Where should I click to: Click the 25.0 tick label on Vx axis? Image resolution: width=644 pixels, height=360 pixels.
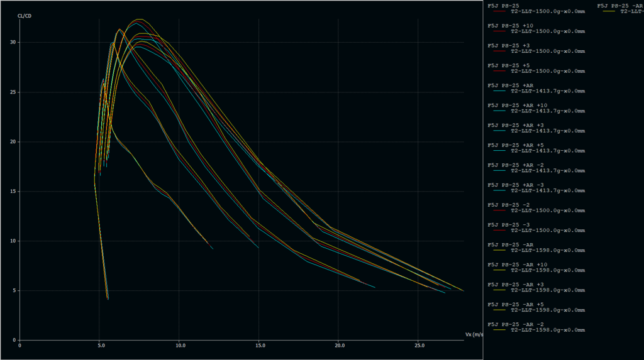419,345
